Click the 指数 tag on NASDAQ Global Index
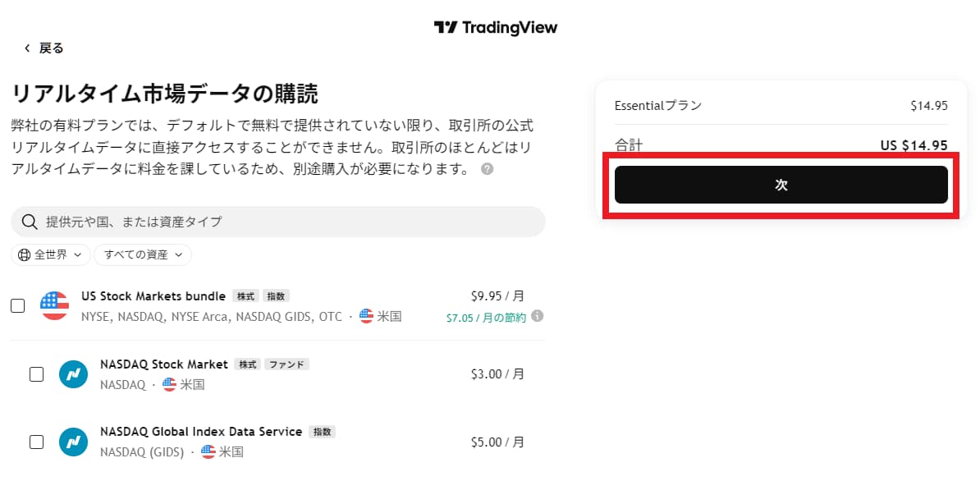The width and height of the screenshot is (980, 481). [322, 432]
